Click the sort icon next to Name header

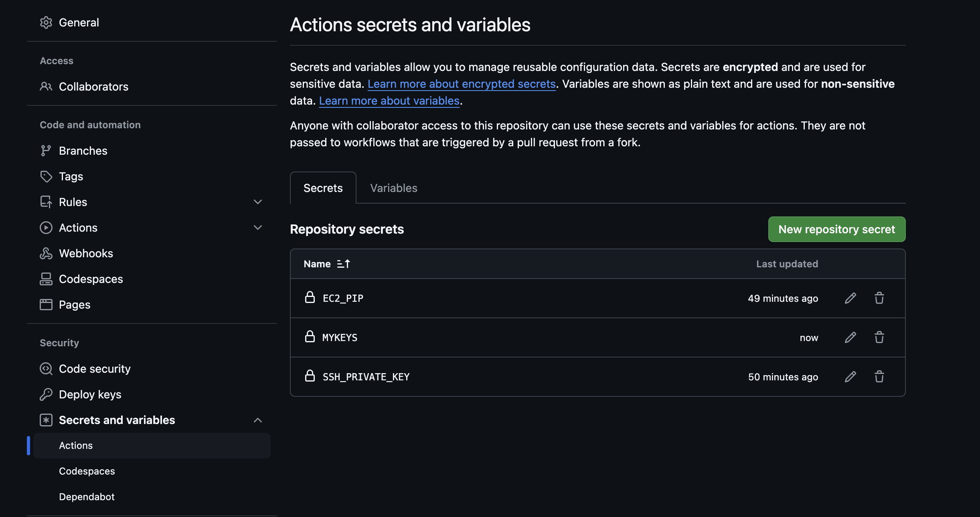[343, 264]
